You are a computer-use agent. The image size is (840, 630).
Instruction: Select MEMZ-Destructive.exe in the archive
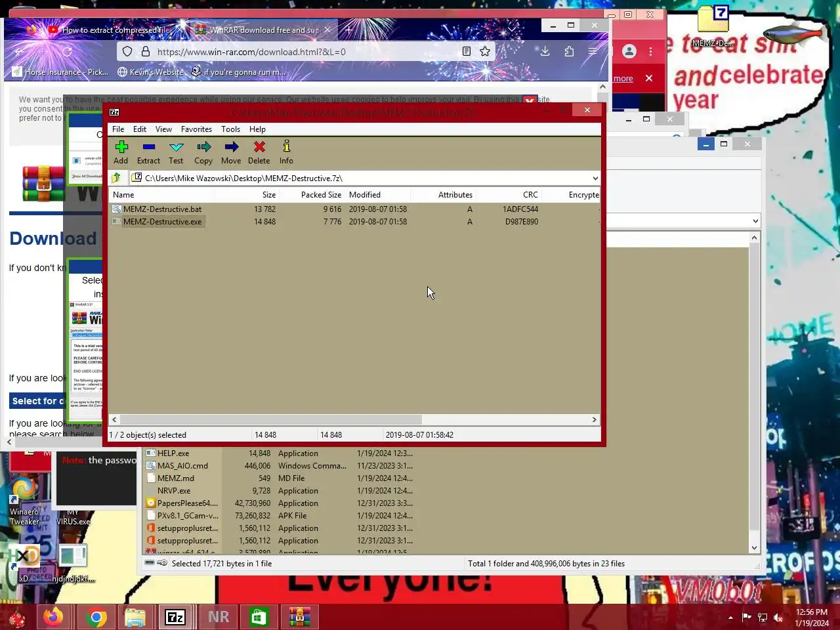click(x=162, y=222)
